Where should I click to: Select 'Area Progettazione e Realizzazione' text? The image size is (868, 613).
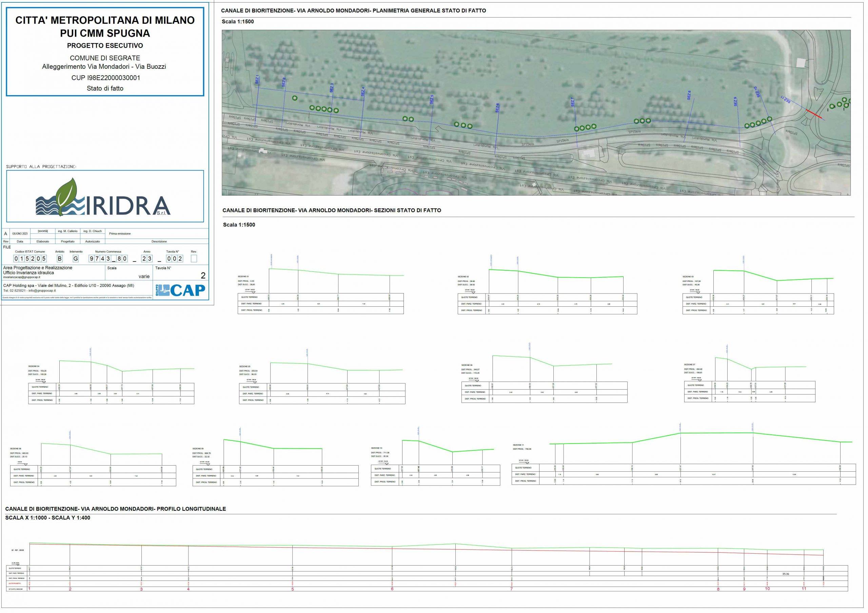pyautogui.click(x=37, y=268)
